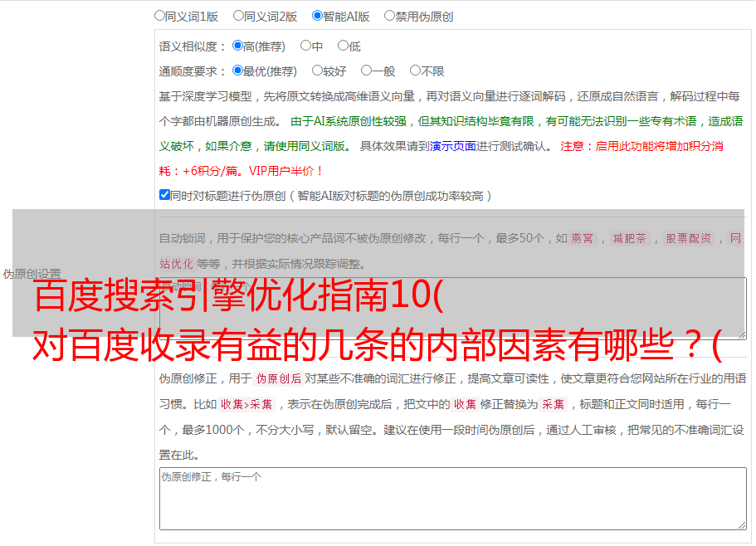Toggle 同时对标题进行伪原创 checkbox
Image resolution: width=756 pixels, height=546 pixels.
pyautogui.click(x=164, y=195)
